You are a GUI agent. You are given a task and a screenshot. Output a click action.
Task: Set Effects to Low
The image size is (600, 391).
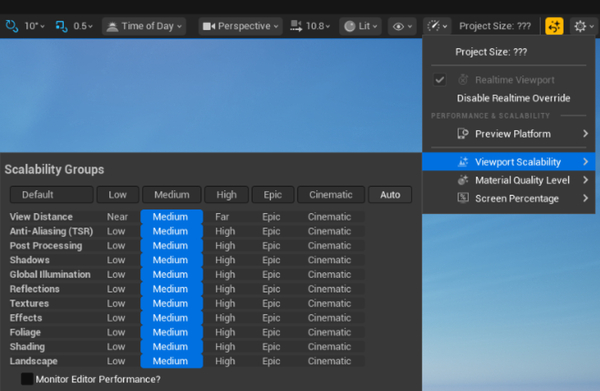pyautogui.click(x=116, y=318)
